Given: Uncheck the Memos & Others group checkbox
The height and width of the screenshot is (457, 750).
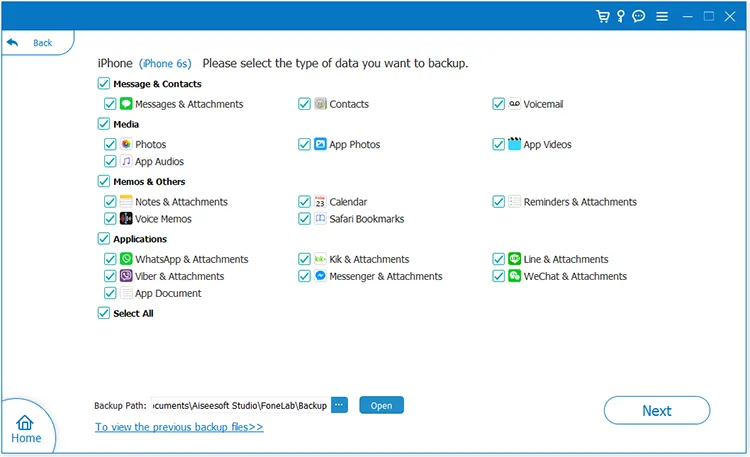Looking at the screenshot, I should click(x=104, y=181).
